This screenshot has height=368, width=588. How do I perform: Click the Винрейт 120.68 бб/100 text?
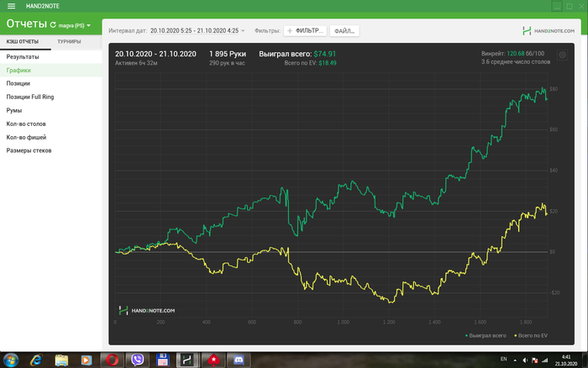512,54
